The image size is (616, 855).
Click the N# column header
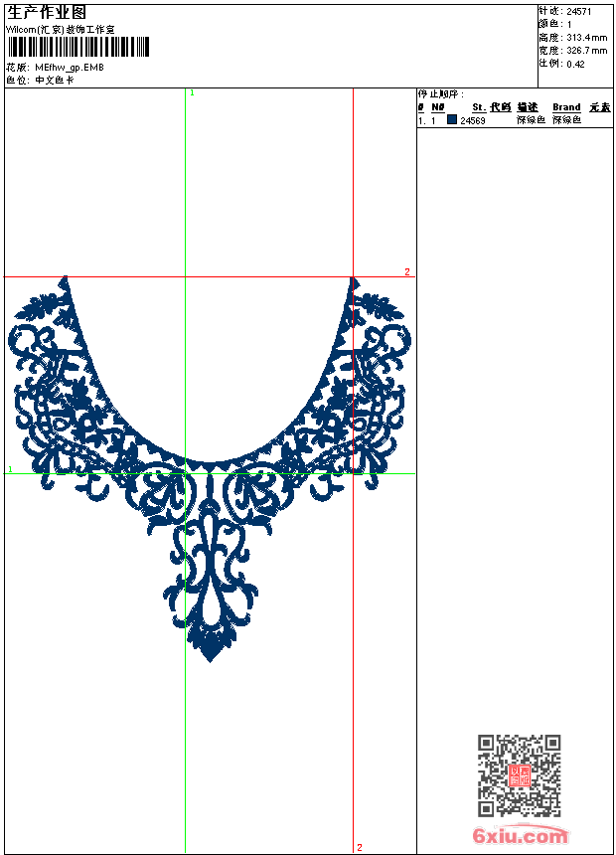click(x=438, y=107)
